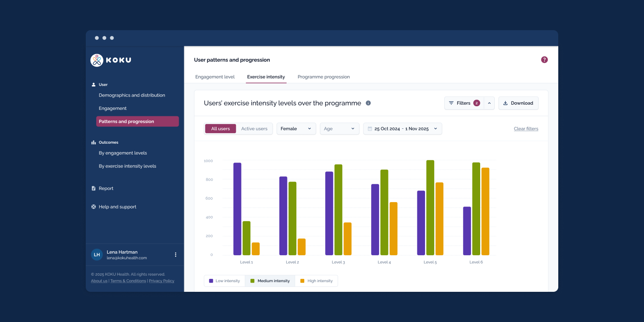
Task: Open Privacy Policy link
Action: click(161, 281)
